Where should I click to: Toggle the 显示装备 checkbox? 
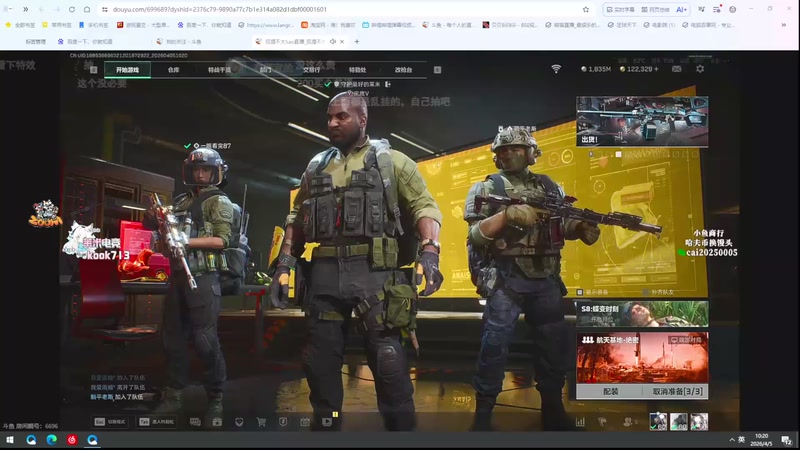pos(580,292)
